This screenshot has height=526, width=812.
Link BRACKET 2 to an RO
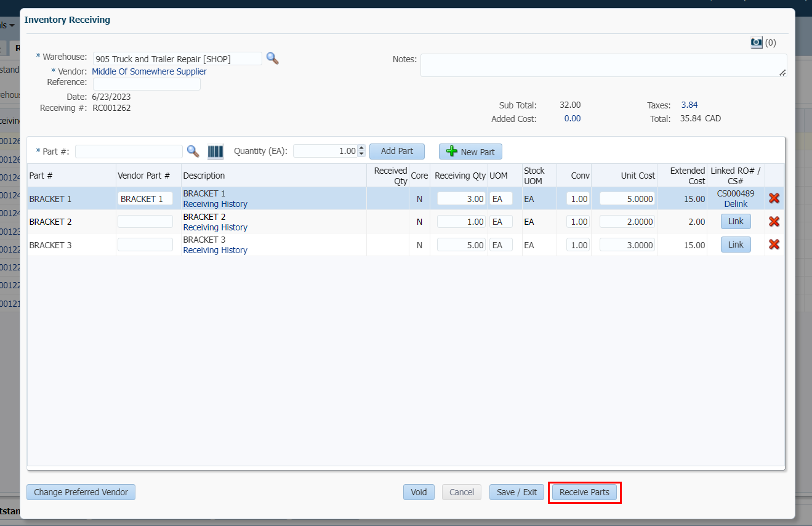(x=736, y=222)
